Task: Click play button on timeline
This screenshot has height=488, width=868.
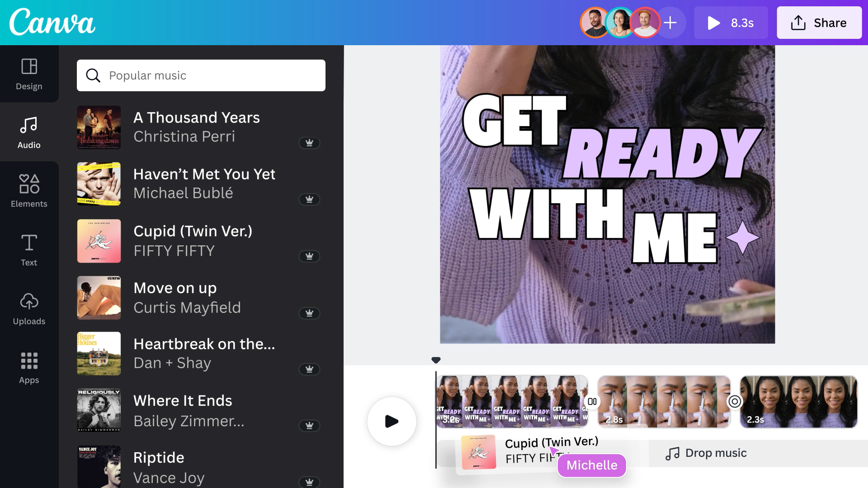Action: pos(391,421)
